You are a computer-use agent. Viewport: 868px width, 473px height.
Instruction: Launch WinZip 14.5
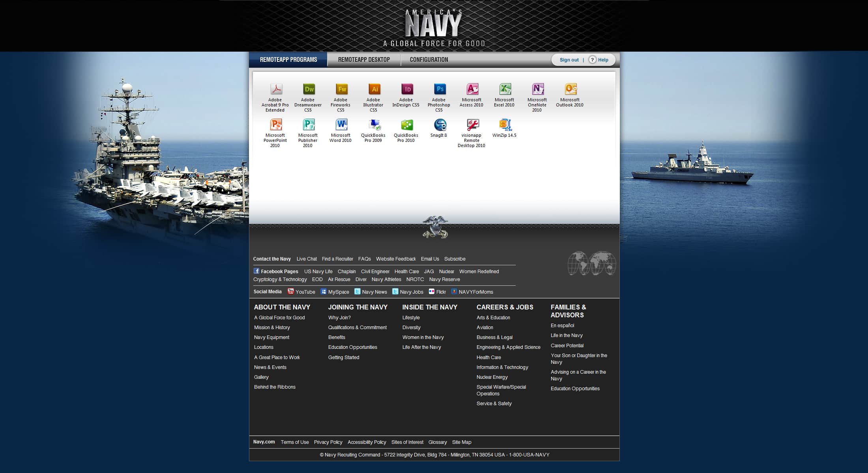[x=505, y=128]
